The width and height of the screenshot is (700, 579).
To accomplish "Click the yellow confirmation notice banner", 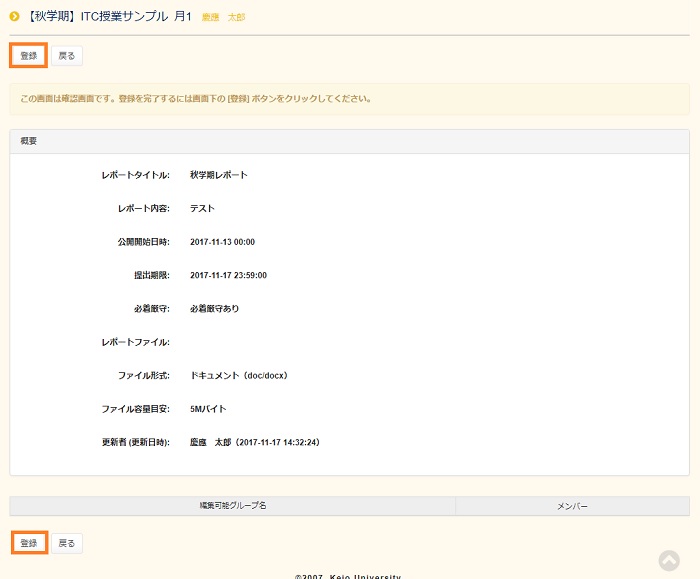I will [349, 99].
